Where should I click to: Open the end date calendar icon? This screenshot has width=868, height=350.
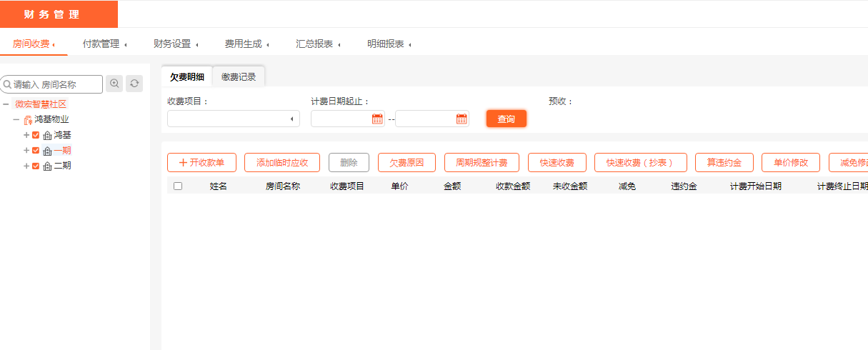tap(462, 119)
